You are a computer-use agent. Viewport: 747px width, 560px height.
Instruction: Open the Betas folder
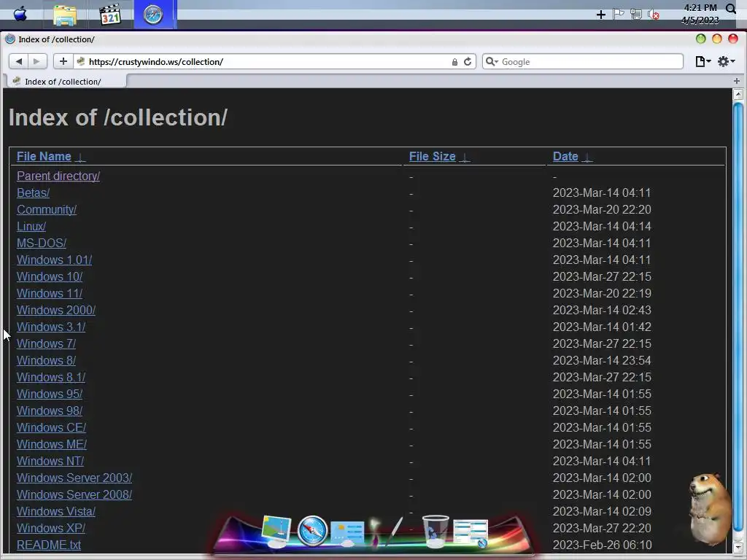(x=34, y=192)
